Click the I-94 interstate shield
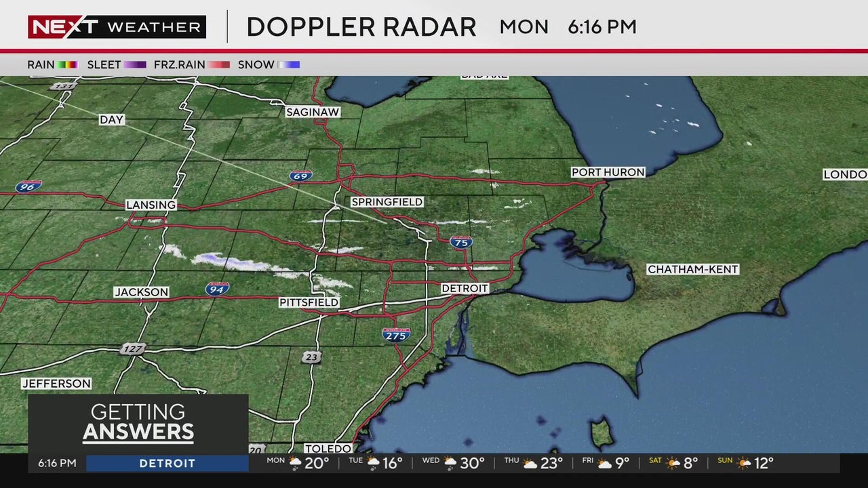Viewport: 868px width, 488px height. (x=217, y=289)
